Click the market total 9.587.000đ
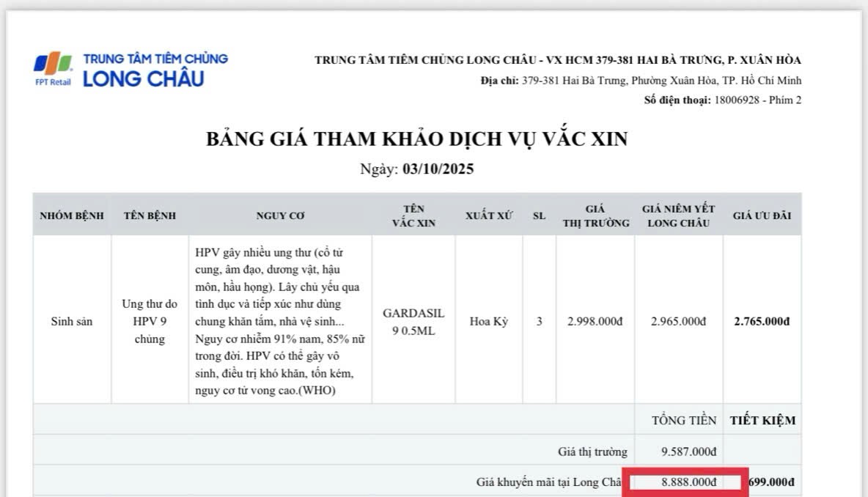 (x=688, y=452)
